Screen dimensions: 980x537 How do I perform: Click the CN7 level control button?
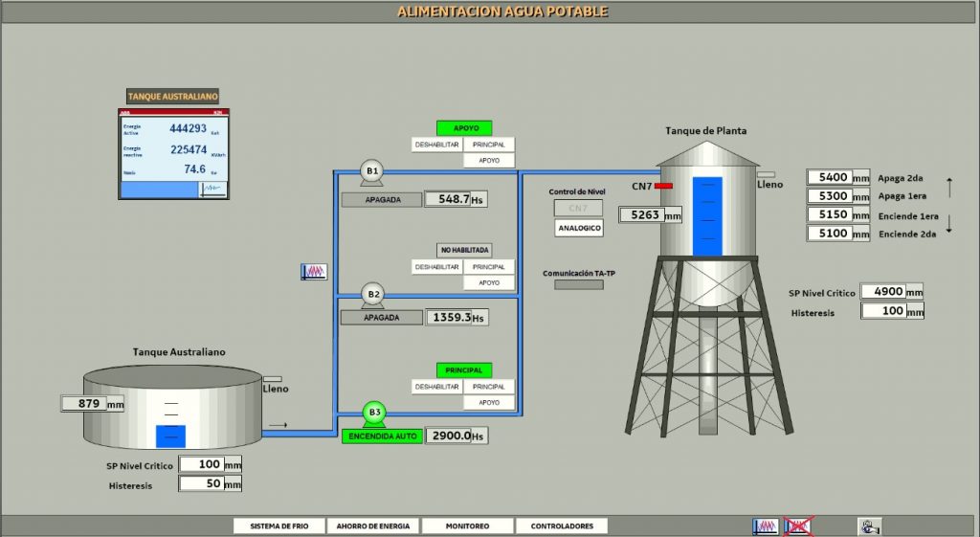(x=579, y=208)
